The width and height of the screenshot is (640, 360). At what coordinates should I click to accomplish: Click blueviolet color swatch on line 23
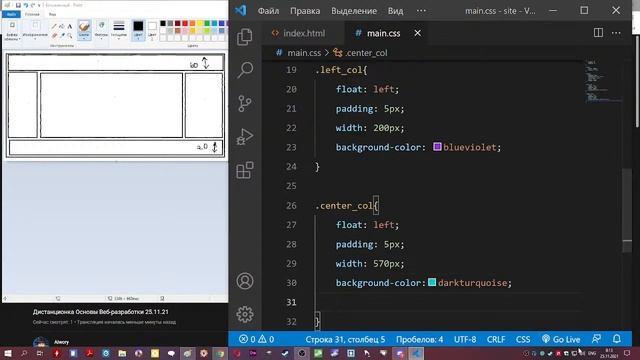(437, 147)
